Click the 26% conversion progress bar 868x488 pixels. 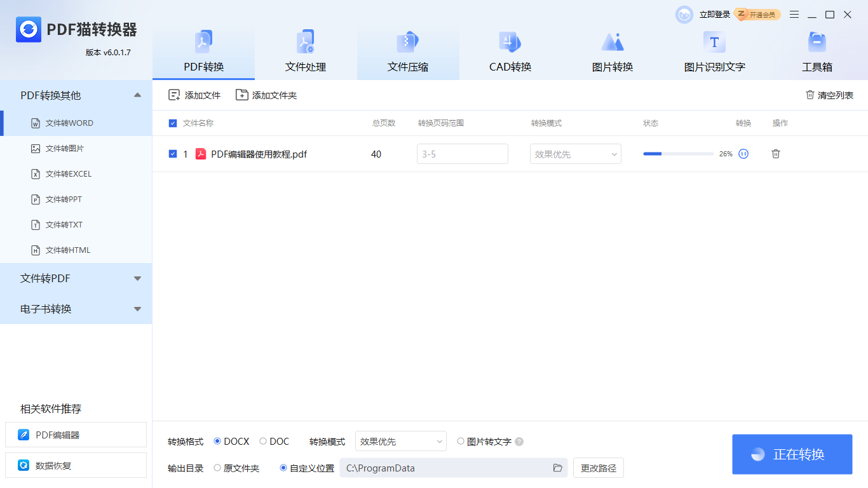tap(679, 154)
